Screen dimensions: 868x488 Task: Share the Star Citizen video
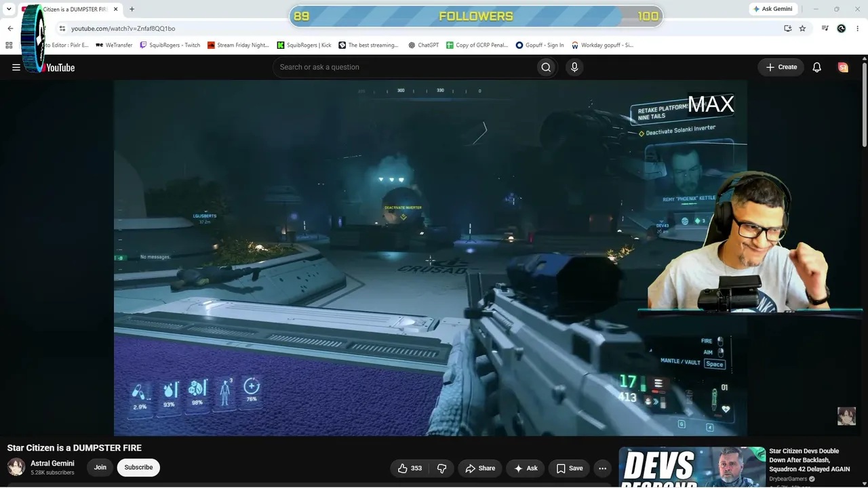(480, 468)
